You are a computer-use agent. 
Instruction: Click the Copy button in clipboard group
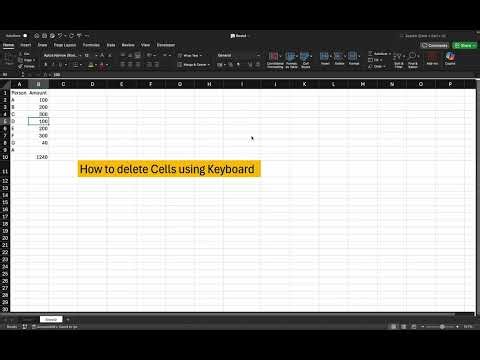tap(26, 60)
